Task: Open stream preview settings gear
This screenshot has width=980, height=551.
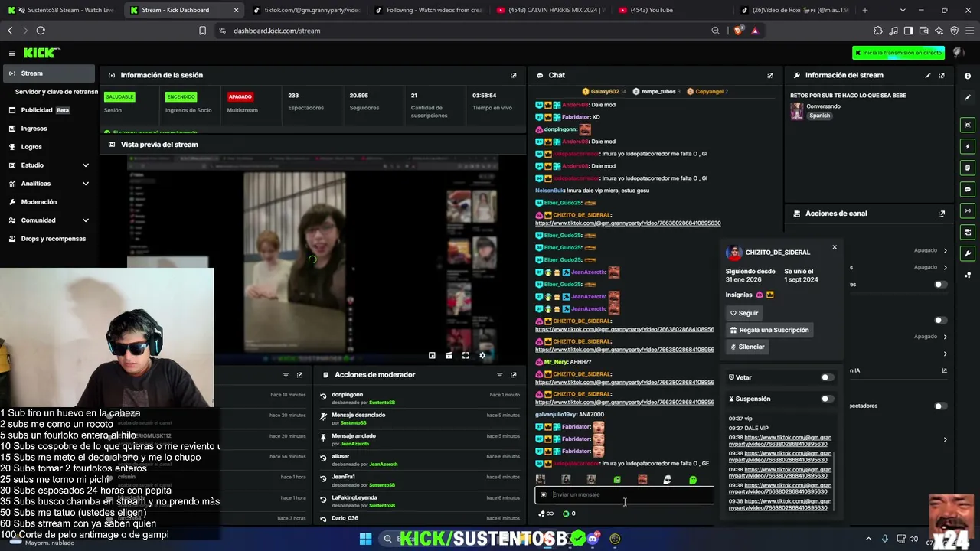Action: click(x=482, y=355)
